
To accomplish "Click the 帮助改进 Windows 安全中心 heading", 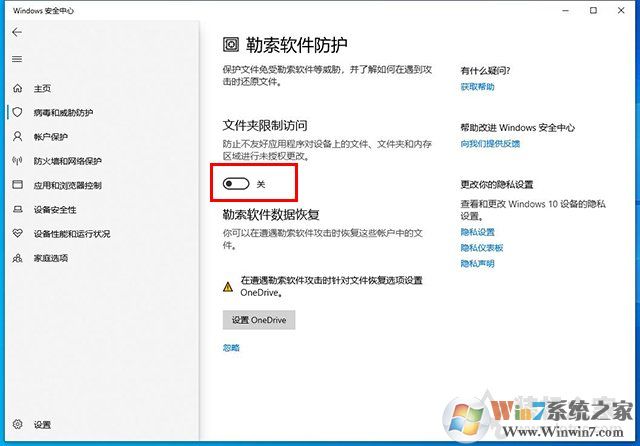I will coord(518,128).
